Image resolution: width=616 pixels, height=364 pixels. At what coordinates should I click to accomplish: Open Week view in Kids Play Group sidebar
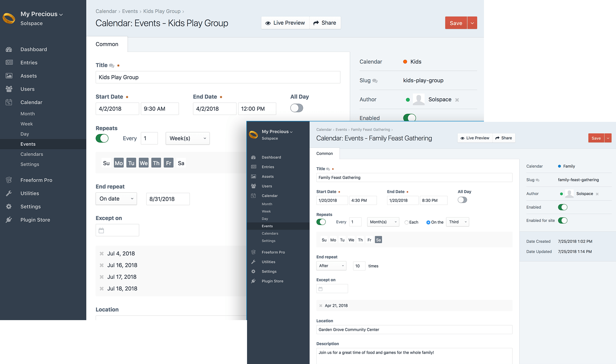[27, 124]
